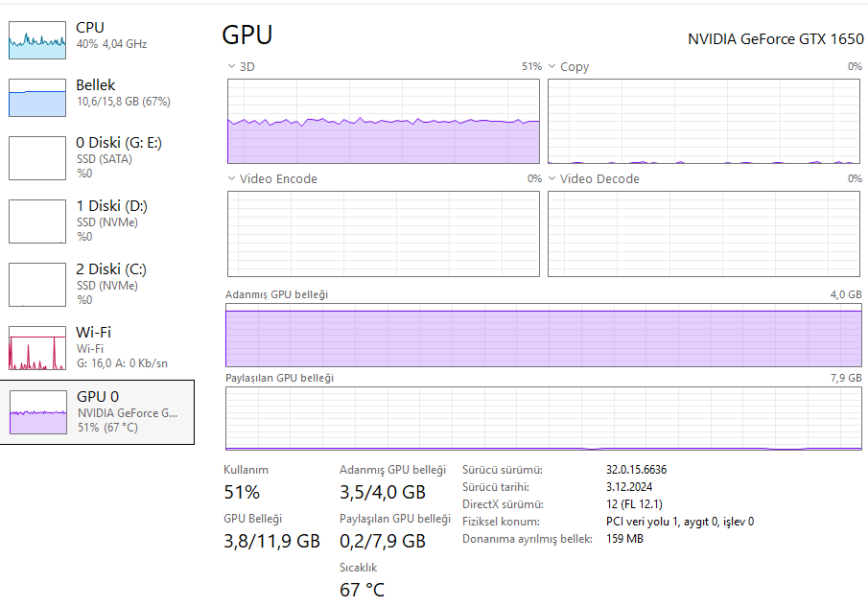Click the 3D utilization graph
Screen dimensions: 868x606
tap(384, 122)
